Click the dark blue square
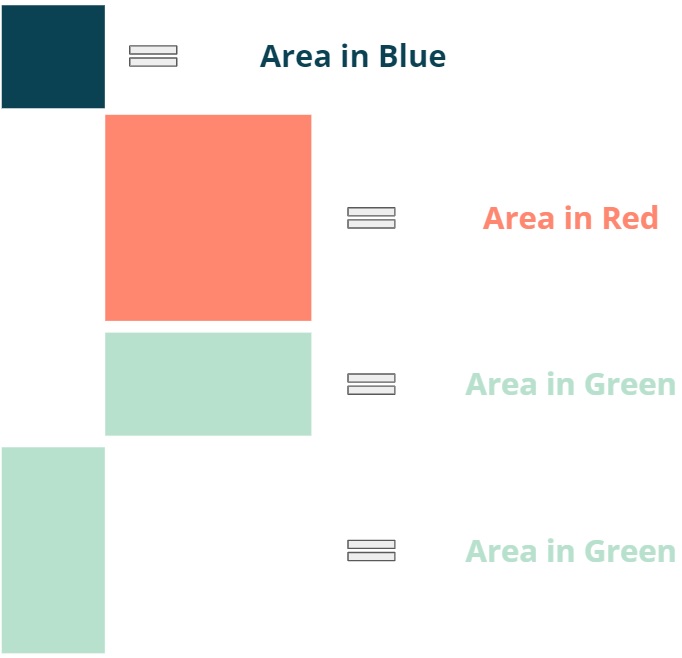 [53, 57]
